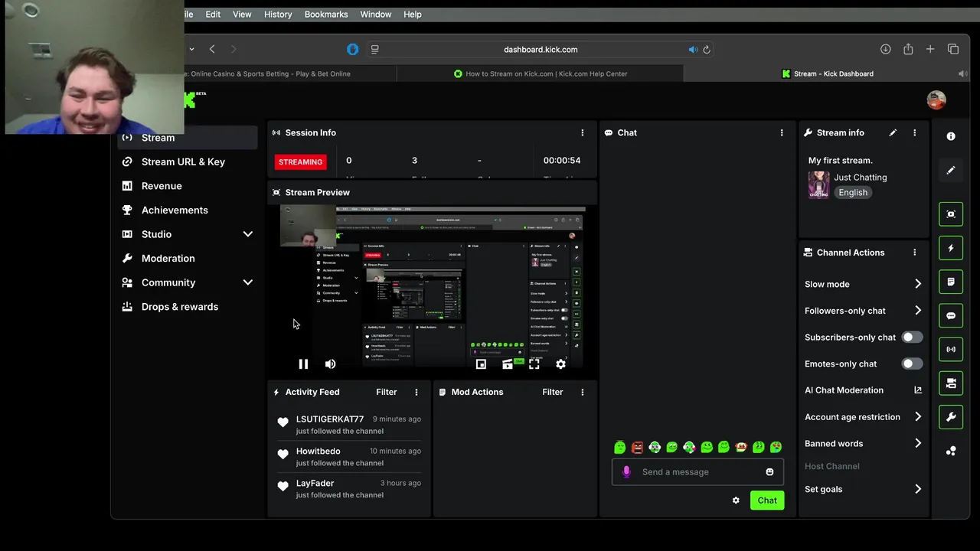980x551 pixels.
Task: Open Mod Actions three-dot menu
Action: (x=583, y=392)
